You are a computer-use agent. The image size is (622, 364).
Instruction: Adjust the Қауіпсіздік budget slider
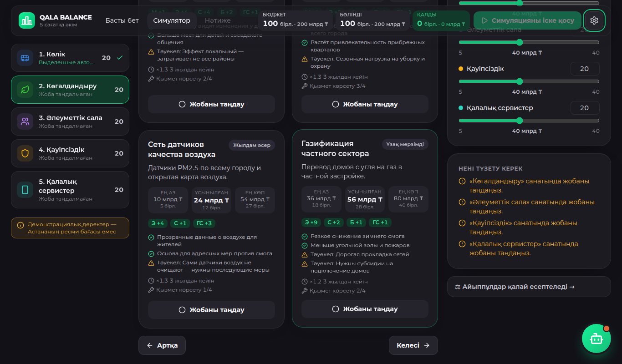529,81
